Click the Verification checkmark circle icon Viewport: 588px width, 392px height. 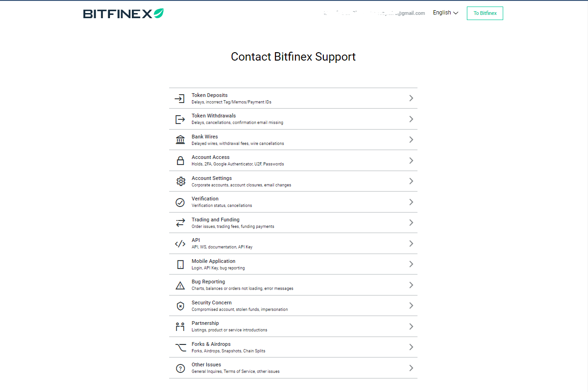point(180,202)
